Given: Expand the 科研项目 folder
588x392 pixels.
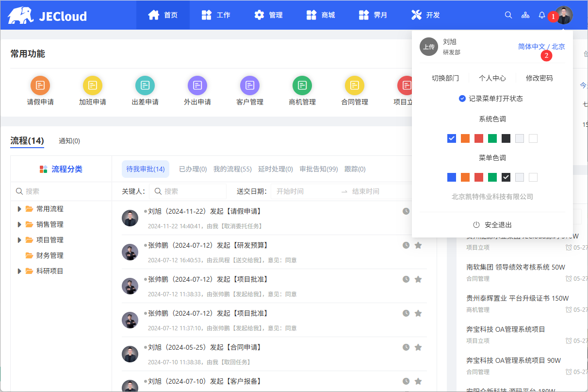Looking at the screenshot, I should pos(19,271).
